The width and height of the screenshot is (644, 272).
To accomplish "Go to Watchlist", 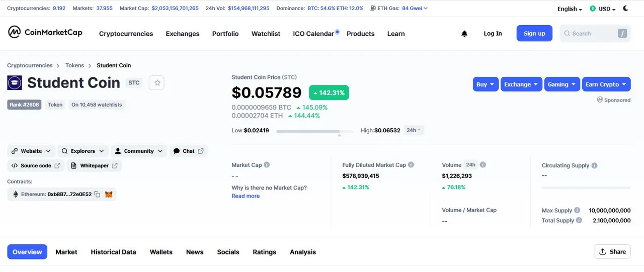I will (266, 34).
